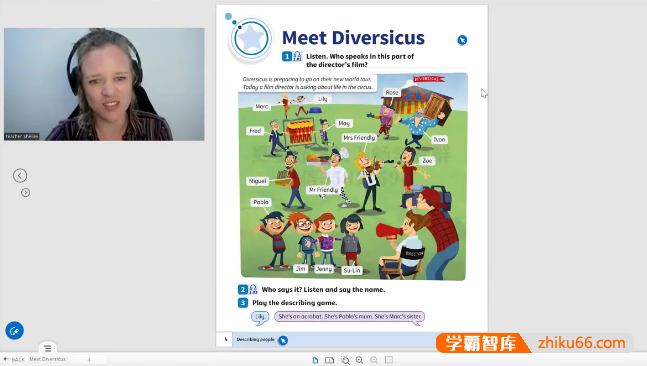Click the circus scene illustration
This screenshot has height=366, width=647.
pyautogui.click(x=353, y=177)
